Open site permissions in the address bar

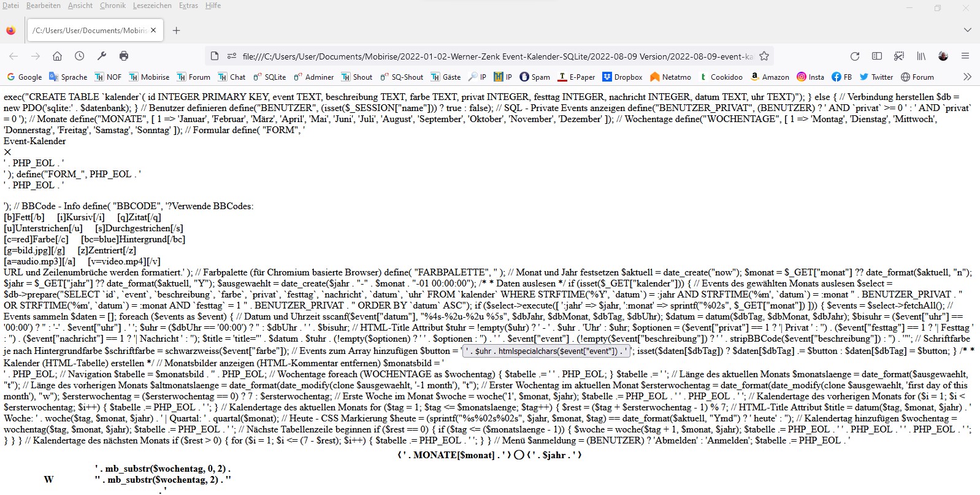[x=232, y=56]
